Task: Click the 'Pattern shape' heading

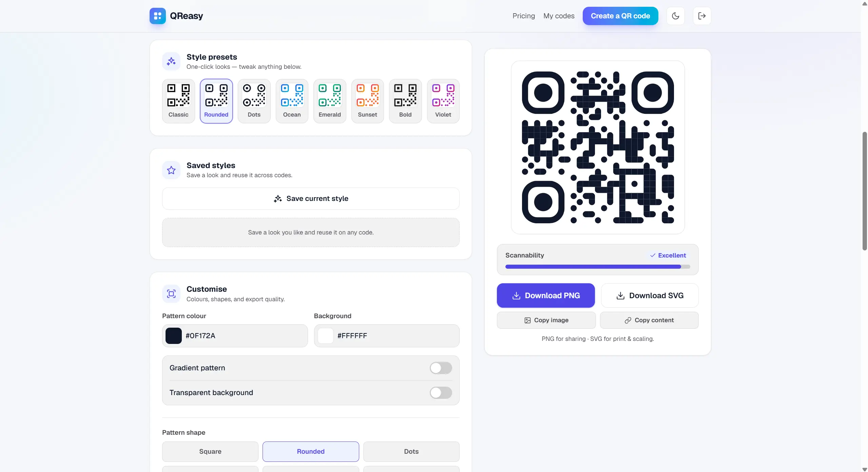Action: click(184, 433)
